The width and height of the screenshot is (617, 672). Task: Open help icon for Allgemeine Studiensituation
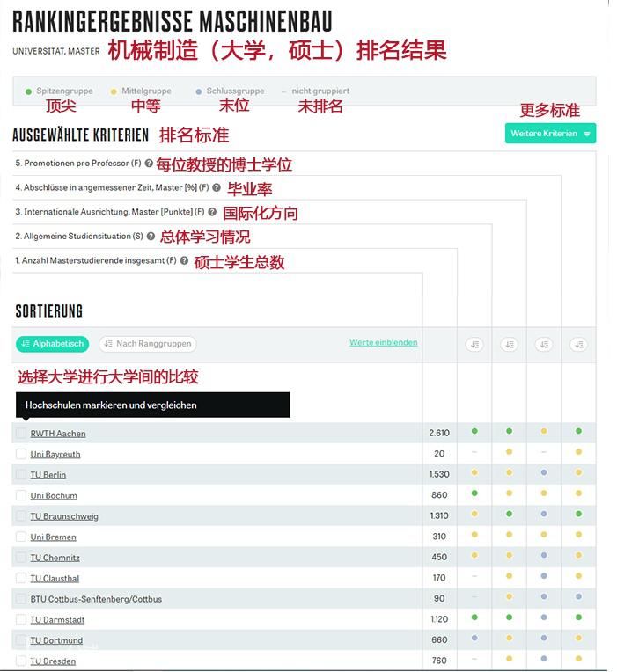pyautogui.click(x=151, y=236)
